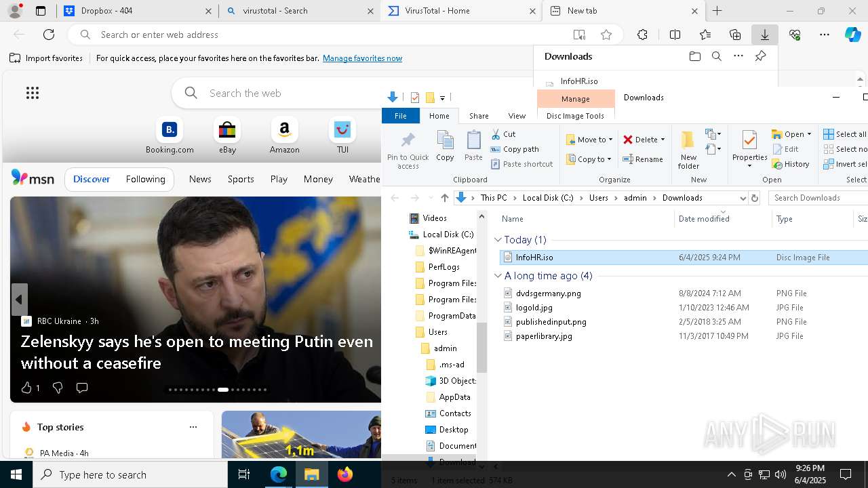Open TUI shortcut tile

[x=342, y=136]
